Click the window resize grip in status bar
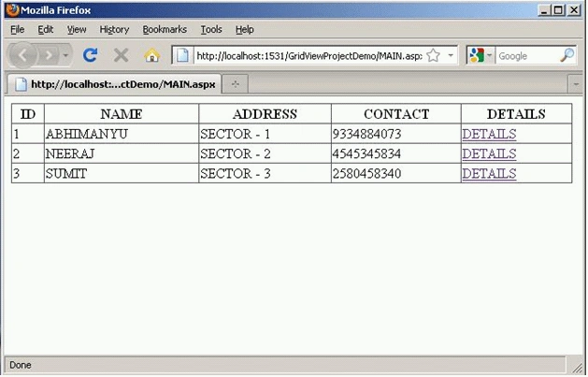Viewport: 588px width, 377px height. [x=577, y=367]
